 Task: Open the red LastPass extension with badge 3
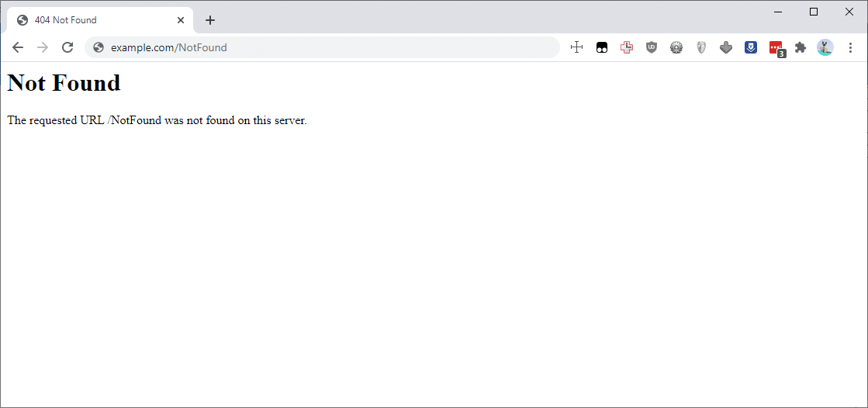[777, 50]
